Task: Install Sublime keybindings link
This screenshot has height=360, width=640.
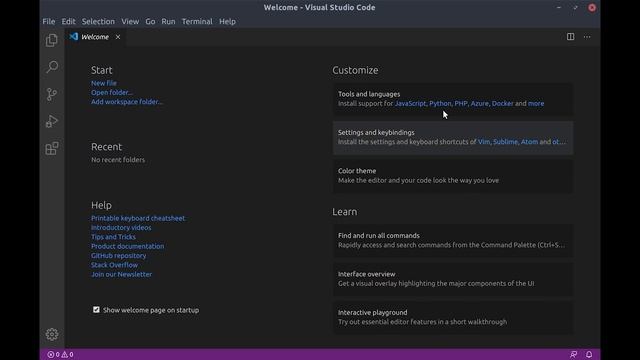Action: [505, 142]
